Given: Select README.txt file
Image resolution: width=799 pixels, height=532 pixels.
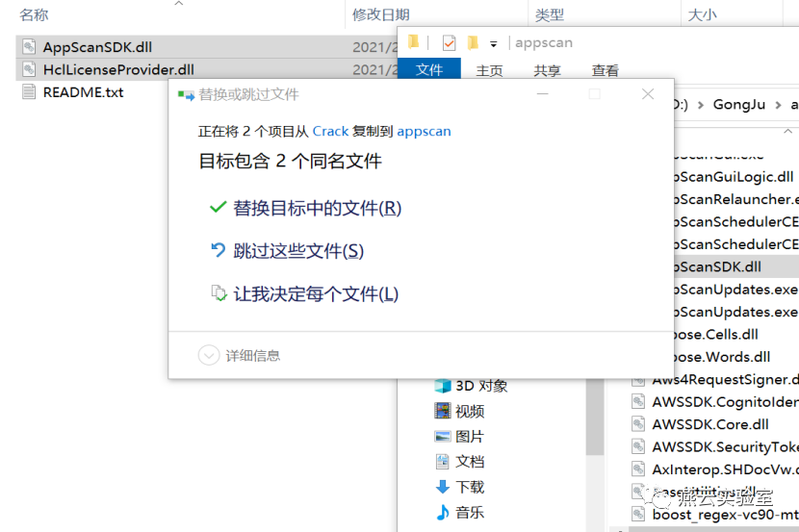Looking at the screenshot, I should tap(84, 92).
